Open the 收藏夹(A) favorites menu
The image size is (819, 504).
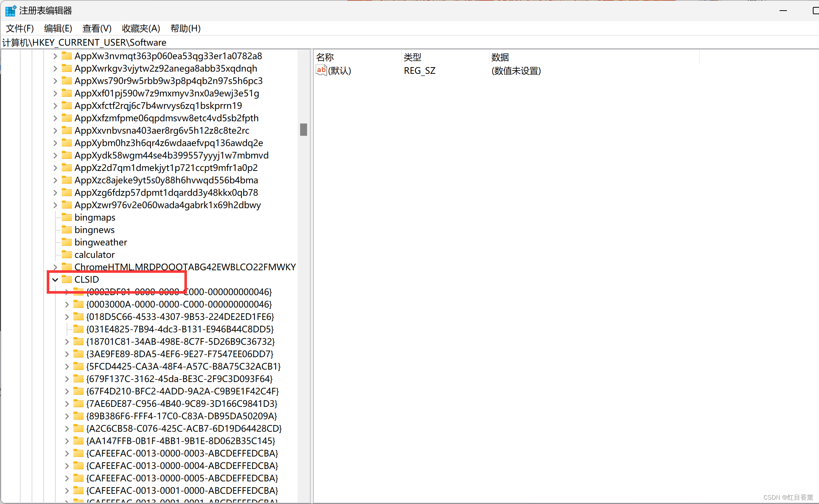(x=141, y=28)
